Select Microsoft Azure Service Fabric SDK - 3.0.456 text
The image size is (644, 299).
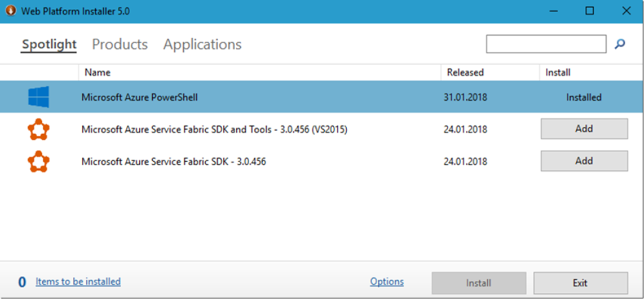point(174,161)
